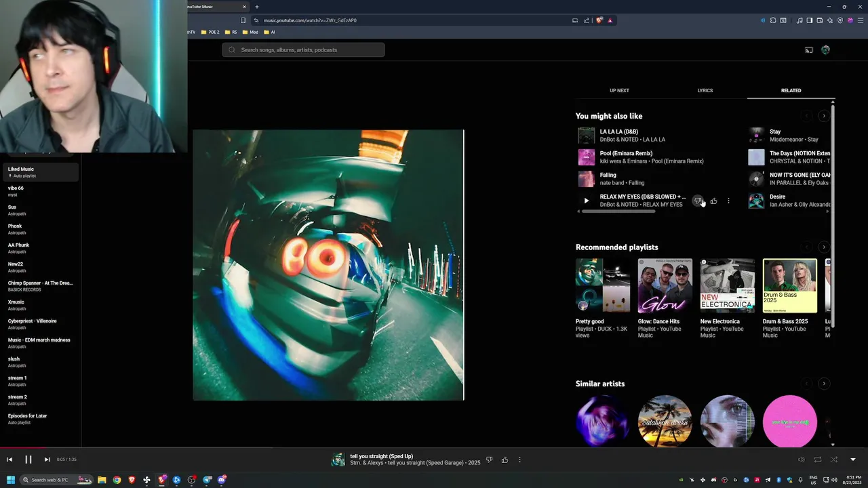Screen dimensions: 868x488
Task: Open Brave Rewards triangle icon
Action: click(x=610, y=20)
